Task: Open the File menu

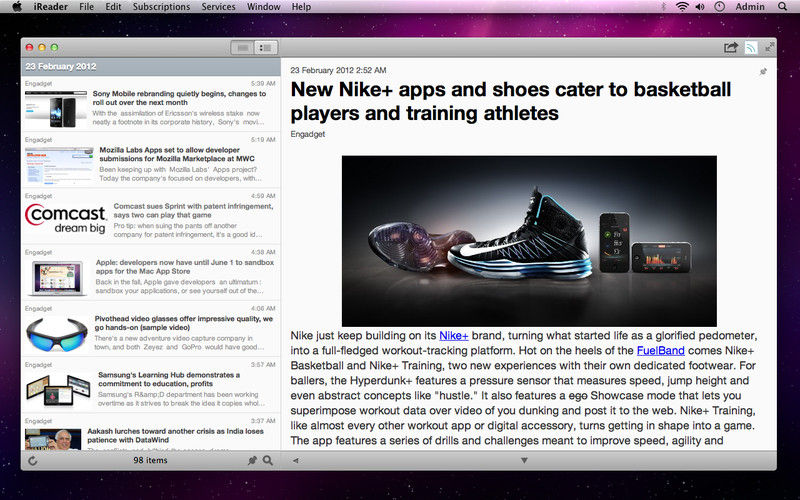Action: tap(87, 7)
